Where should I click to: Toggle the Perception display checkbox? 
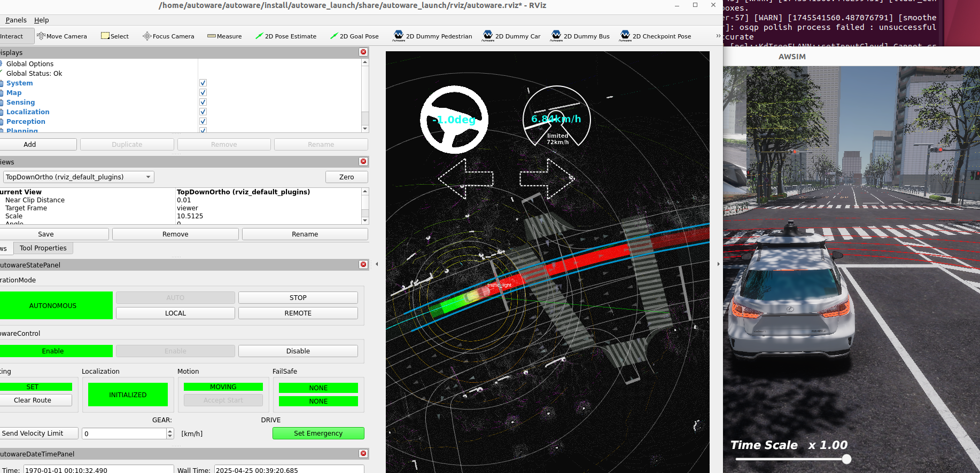pos(203,121)
